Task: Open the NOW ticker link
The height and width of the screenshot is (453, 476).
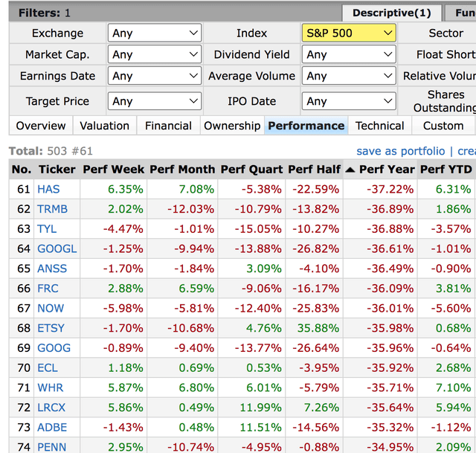Action: tap(51, 308)
